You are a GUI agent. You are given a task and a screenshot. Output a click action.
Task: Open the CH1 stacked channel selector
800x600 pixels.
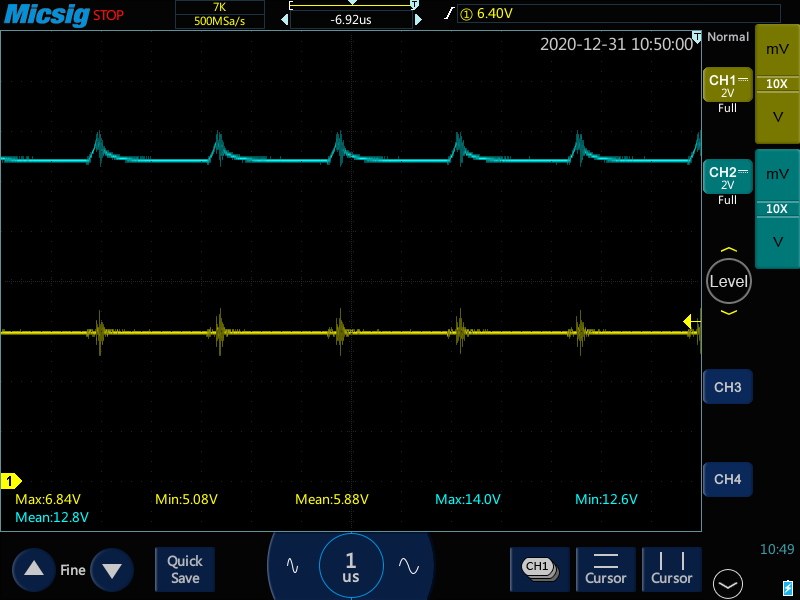pos(540,569)
